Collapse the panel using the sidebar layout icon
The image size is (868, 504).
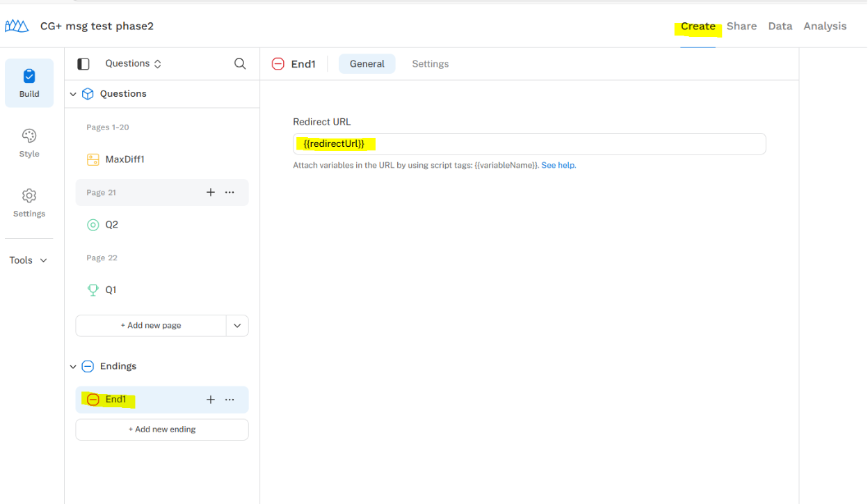tap(83, 63)
